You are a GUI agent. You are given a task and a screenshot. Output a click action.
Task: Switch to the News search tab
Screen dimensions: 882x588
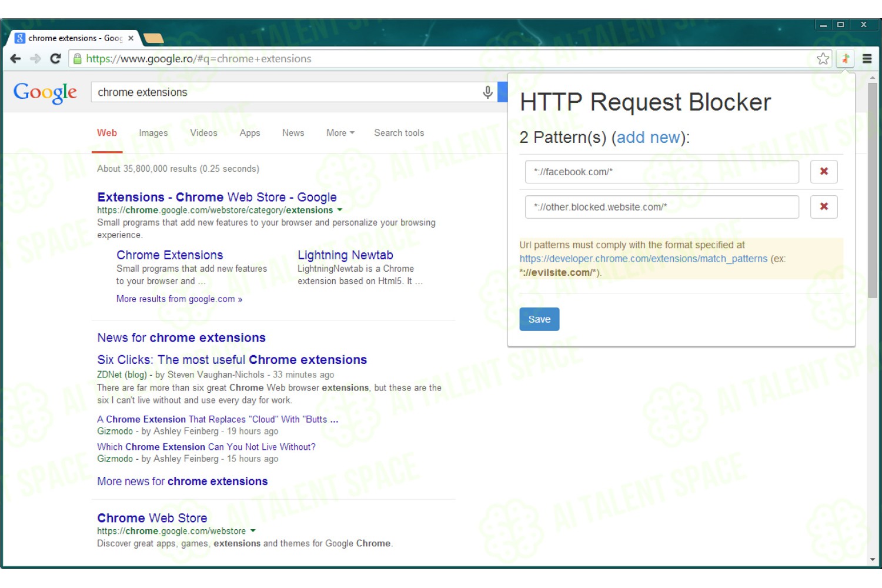point(293,133)
